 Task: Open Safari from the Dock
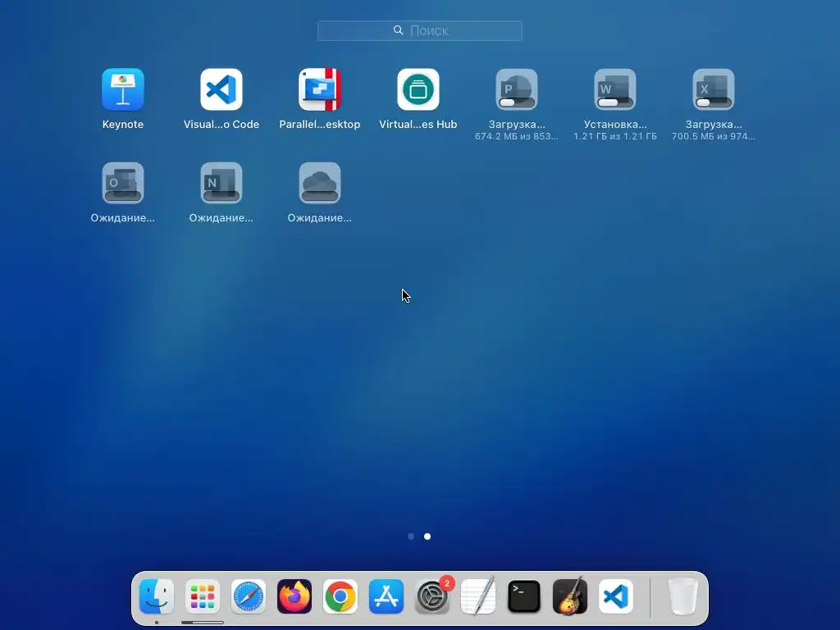coord(249,596)
